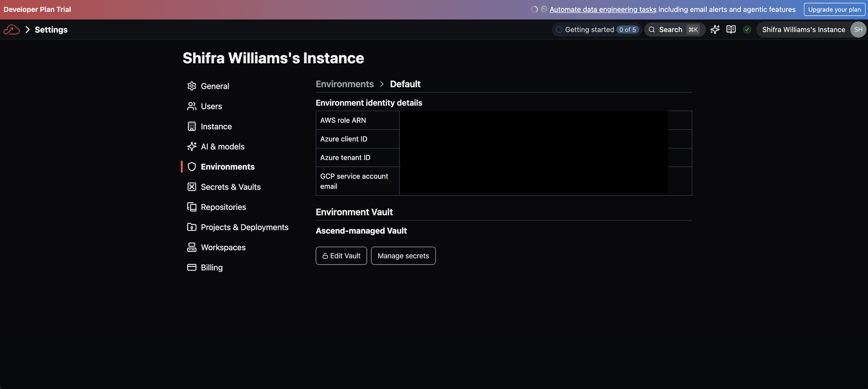Screen dimensions: 868x389
Task: Open Projects & Deployments settings
Action: (244, 227)
